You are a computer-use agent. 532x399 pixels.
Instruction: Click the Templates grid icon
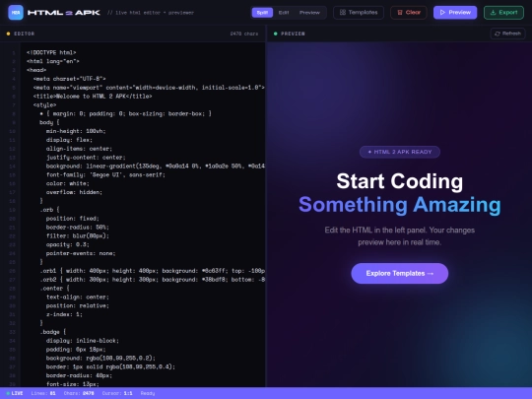342,13
